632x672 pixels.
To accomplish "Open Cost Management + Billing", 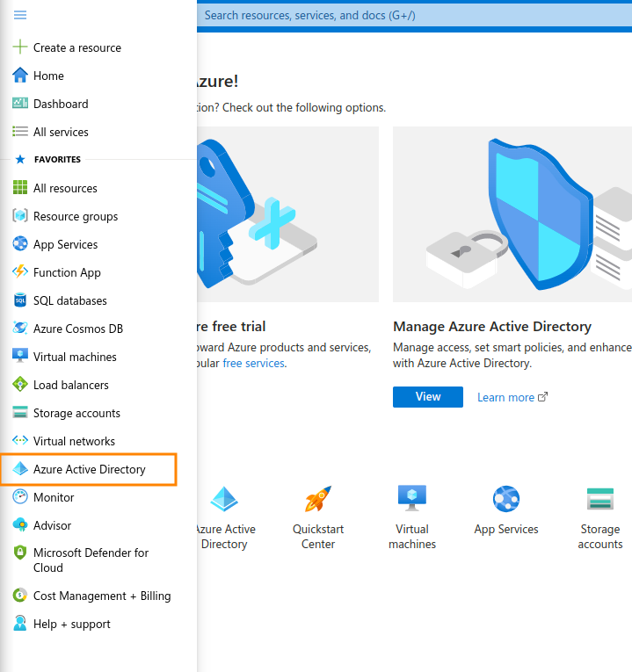I will [x=102, y=596].
